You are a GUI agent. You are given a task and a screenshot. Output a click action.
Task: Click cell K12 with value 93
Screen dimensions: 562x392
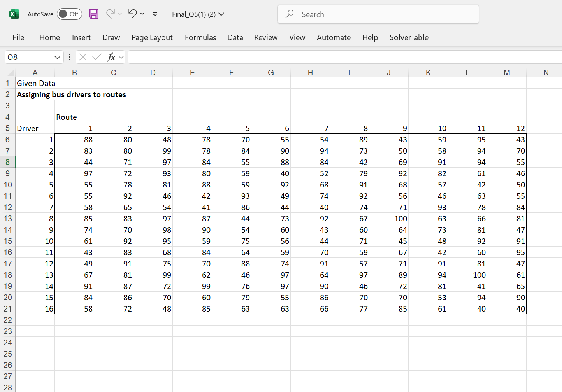tap(428, 207)
